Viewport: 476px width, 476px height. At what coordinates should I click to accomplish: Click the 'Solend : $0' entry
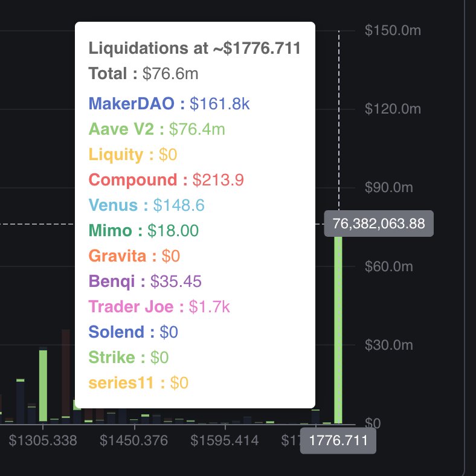click(133, 332)
